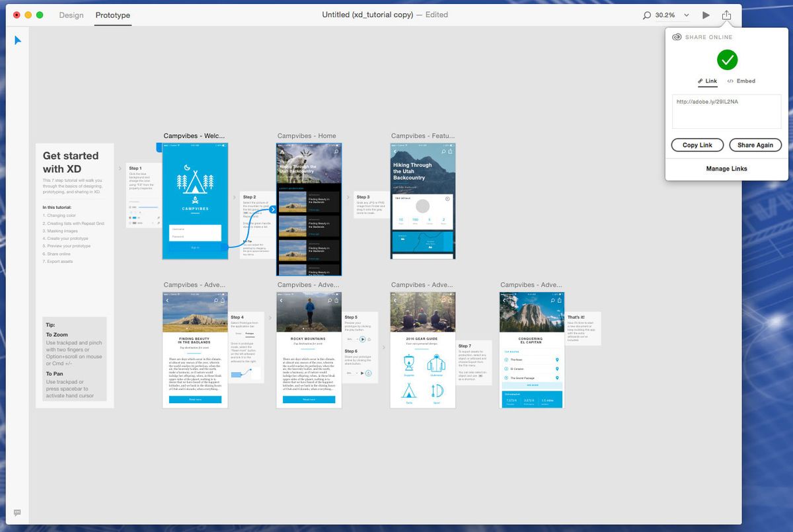Click the zoom magnifier icon in the toolbar

pyautogui.click(x=646, y=15)
